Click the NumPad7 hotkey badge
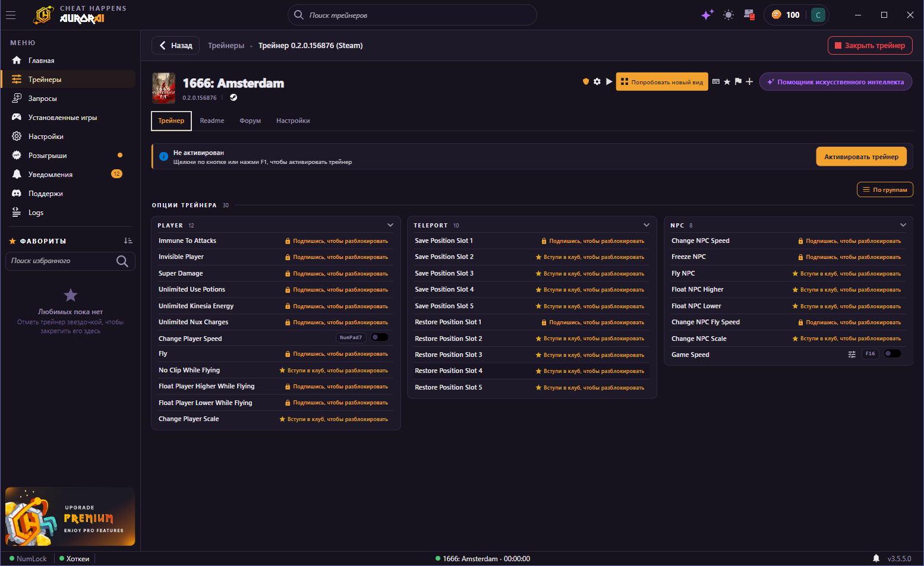The width and height of the screenshot is (924, 566). pos(351,337)
